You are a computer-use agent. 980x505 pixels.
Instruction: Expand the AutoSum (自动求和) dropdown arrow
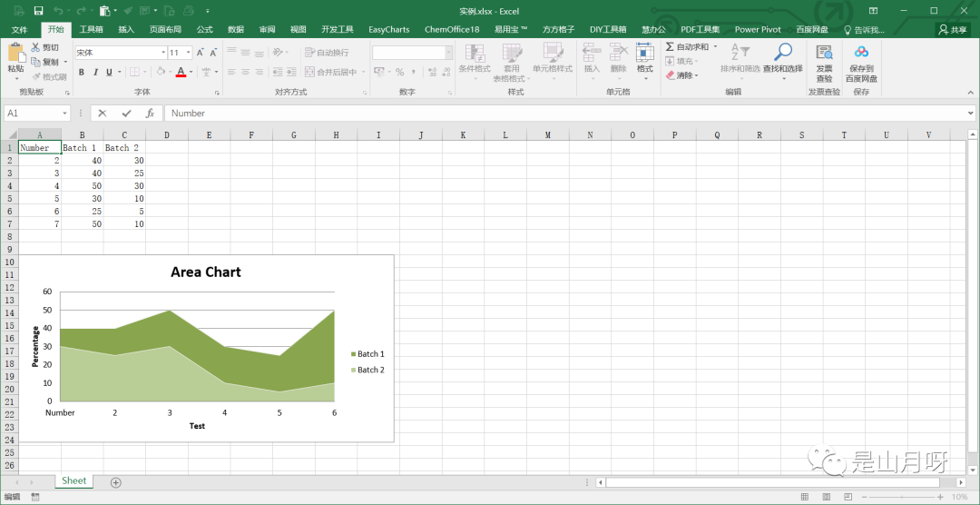716,47
